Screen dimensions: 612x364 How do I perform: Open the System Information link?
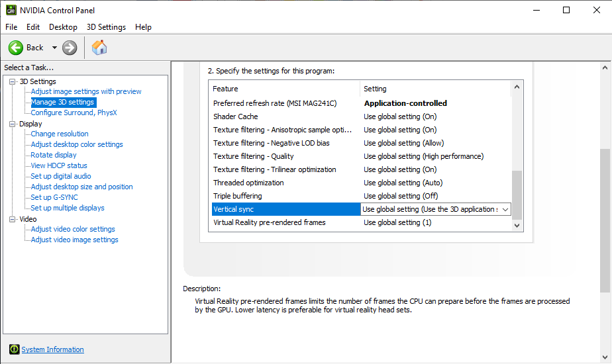point(52,349)
